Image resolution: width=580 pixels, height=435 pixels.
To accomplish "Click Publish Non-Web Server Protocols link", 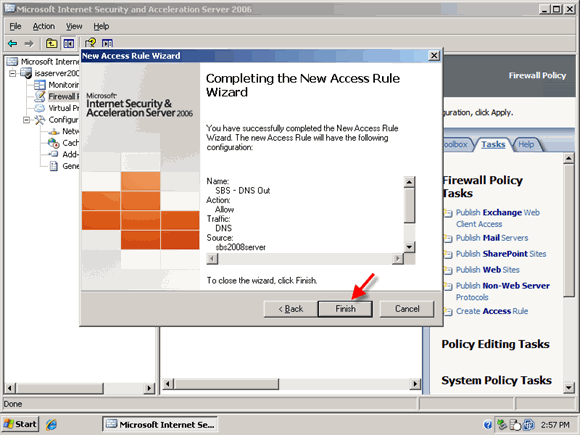I will click(503, 291).
